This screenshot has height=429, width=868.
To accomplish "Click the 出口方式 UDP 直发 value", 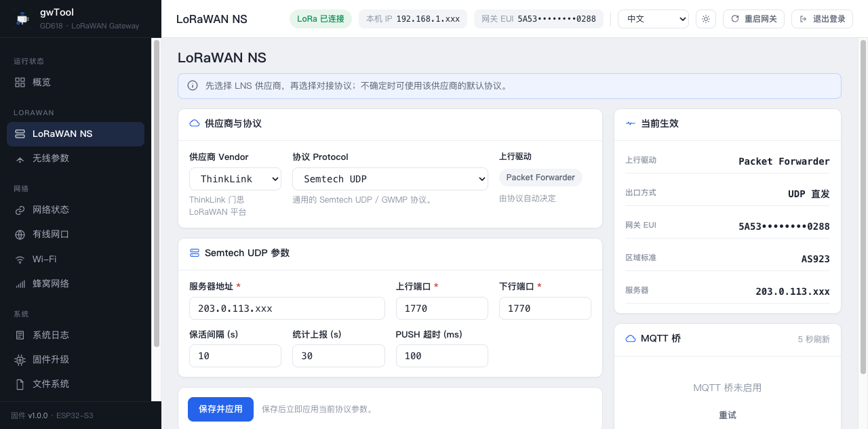I will [809, 194].
